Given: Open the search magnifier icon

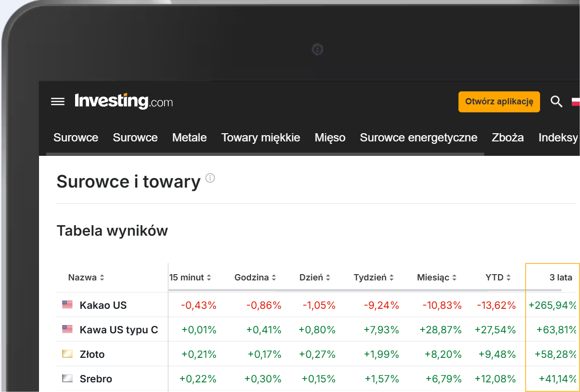Looking at the screenshot, I should [556, 101].
